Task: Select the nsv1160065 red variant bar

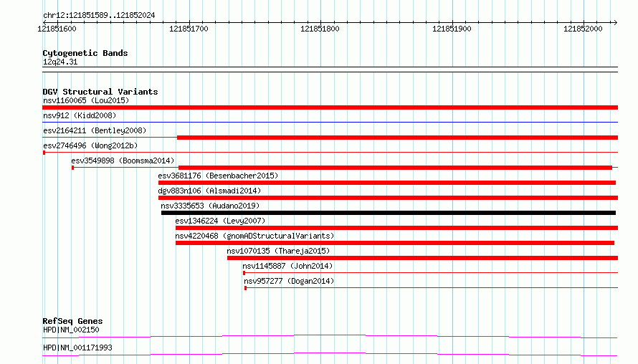Action: click(330, 107)
